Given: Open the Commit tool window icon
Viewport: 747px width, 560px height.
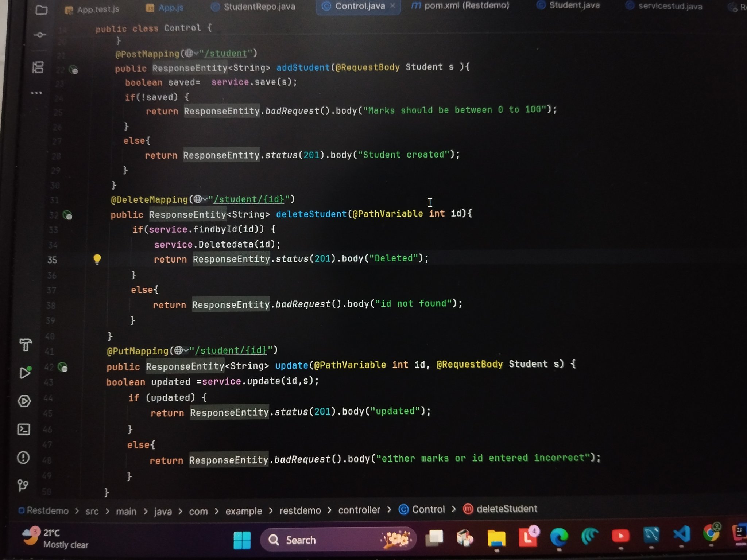Looking at the screenshot, I should point(40,35).
